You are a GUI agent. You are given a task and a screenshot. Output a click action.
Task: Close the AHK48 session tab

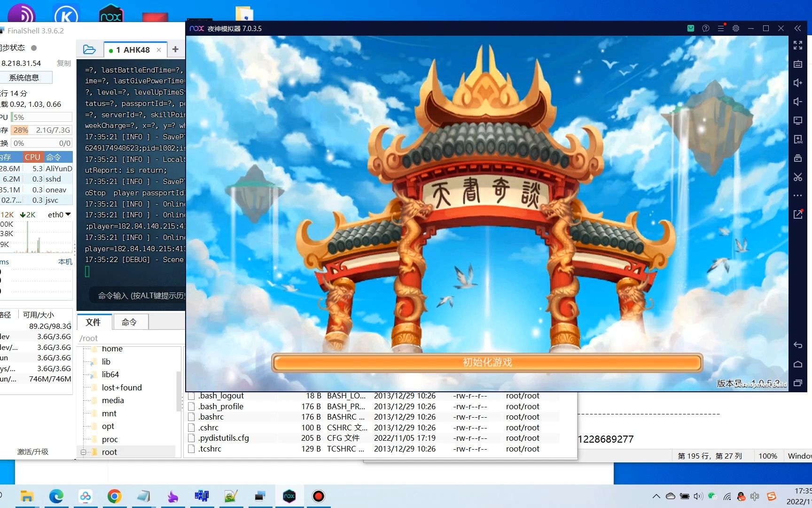pyautogui.click(x=159, y=50)
